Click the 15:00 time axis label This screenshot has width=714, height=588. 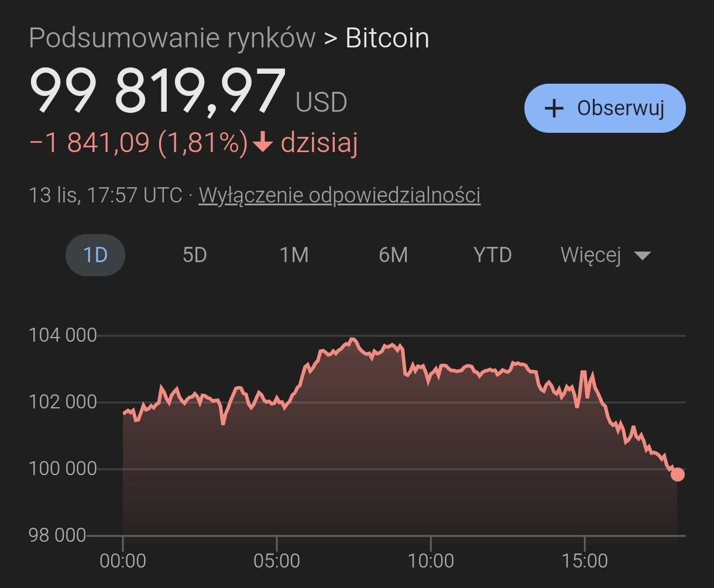[584, 561]
